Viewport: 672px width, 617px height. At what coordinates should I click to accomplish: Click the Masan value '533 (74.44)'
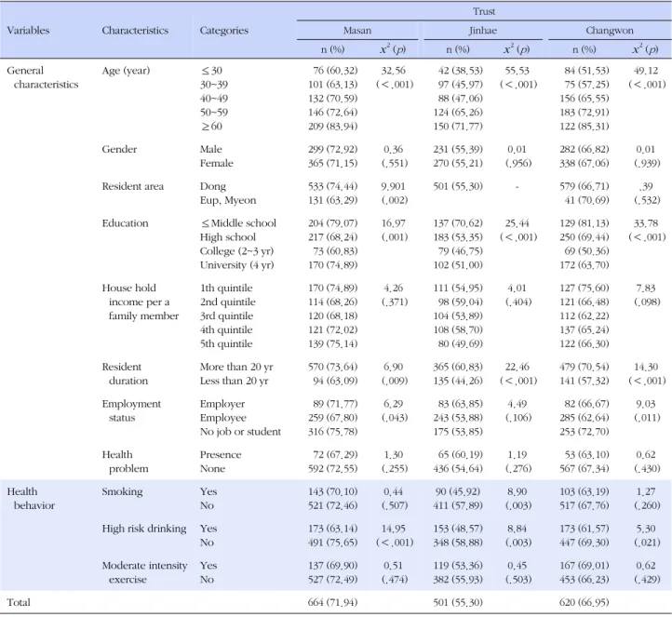(x=332, y=186)
